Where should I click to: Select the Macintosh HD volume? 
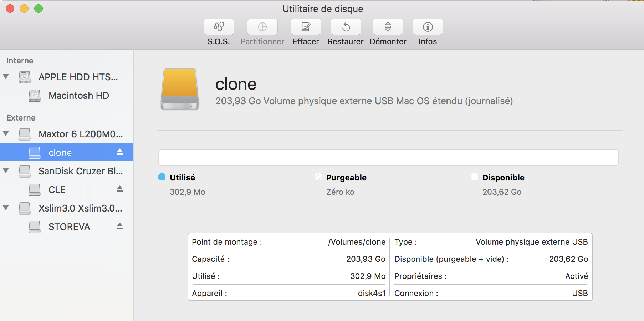tap(78, 96)
